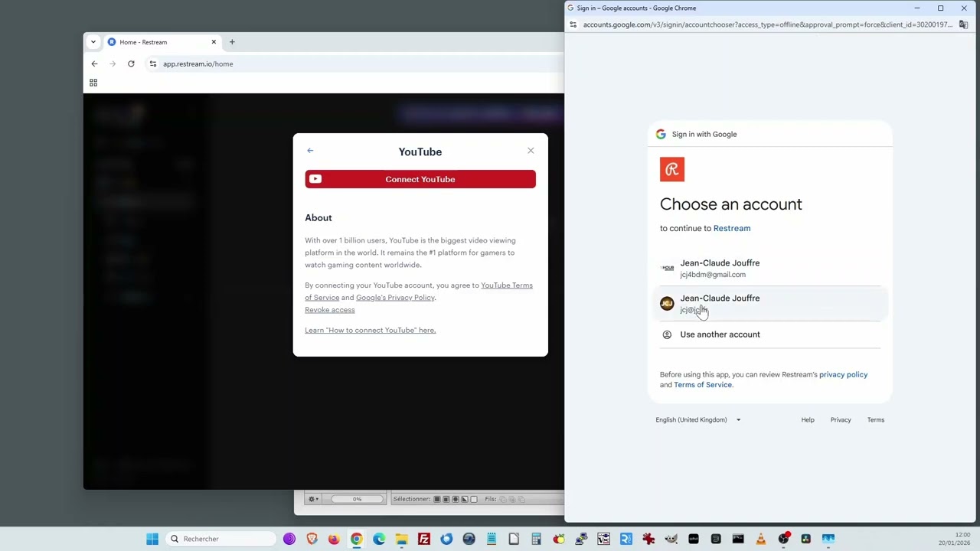Click the 0% progress bar in the bottom window
Screen dimensions: 980x551
click(x=357, y=499)
